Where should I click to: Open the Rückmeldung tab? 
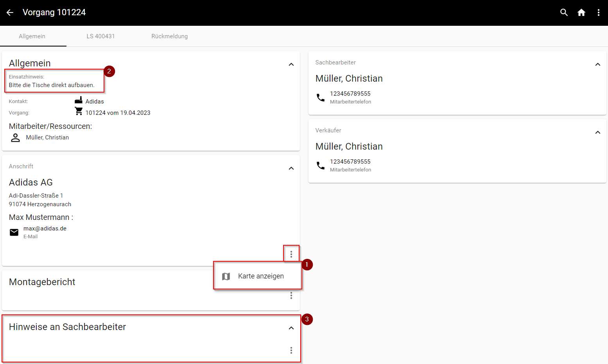coord(170,36)
